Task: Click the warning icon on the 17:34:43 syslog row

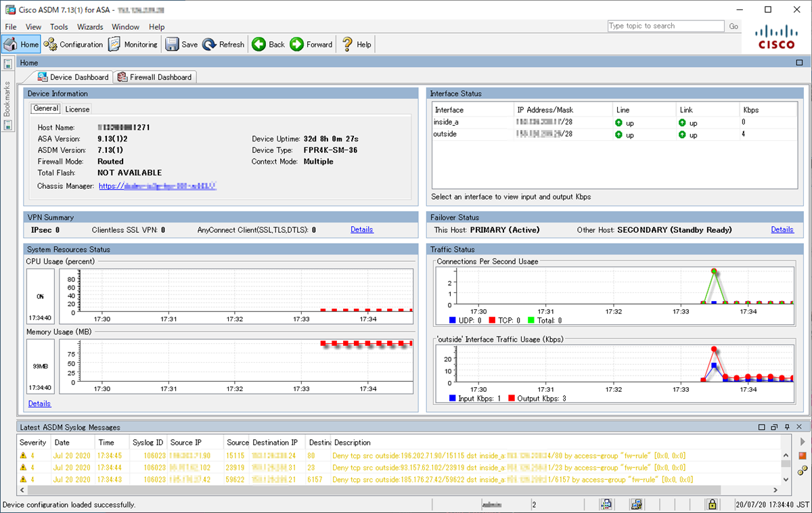Action: pyautogui.click(x=23, y=480)
